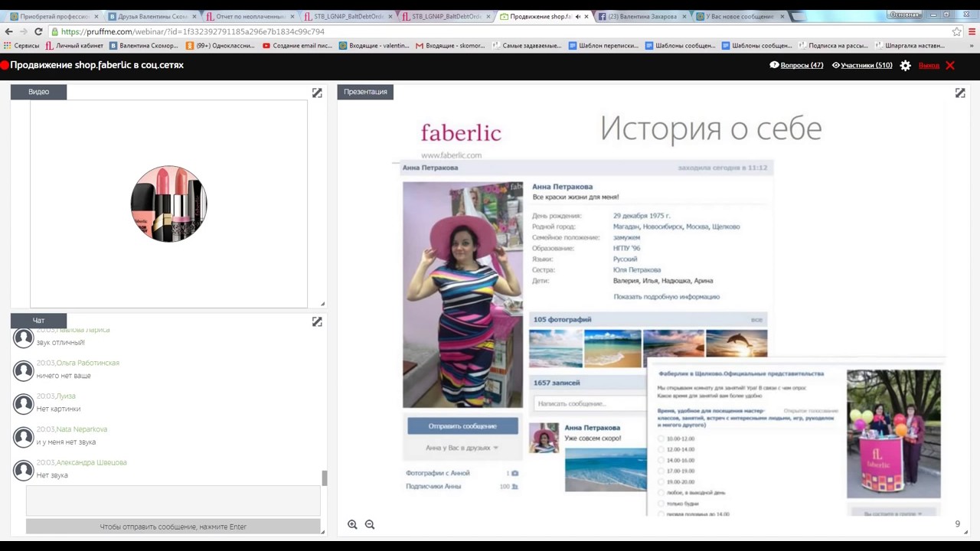Open webinar settings gear icon

(x=905, y=66)
